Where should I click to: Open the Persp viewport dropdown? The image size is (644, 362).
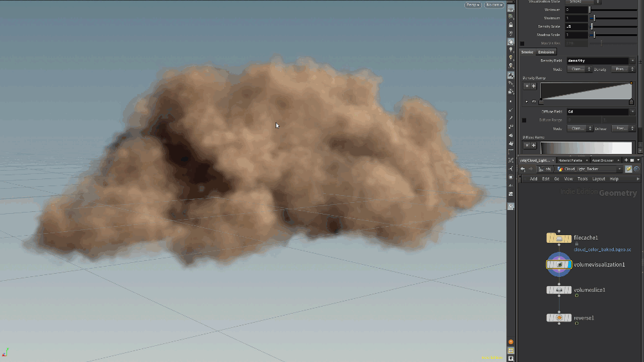coord(473,5)
